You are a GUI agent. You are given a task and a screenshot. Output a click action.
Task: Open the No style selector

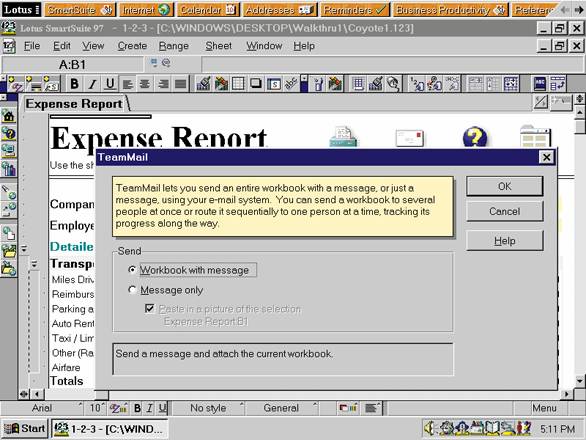coord(208,408)
